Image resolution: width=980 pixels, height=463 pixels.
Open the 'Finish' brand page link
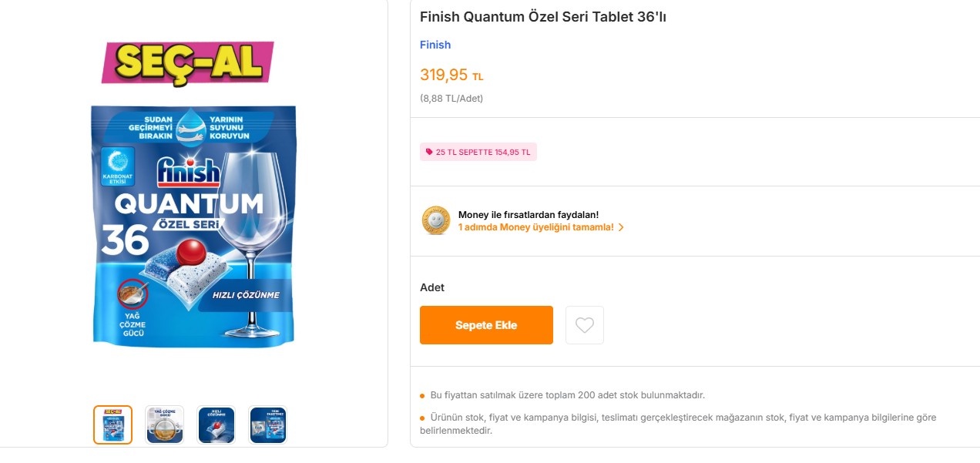point(435,45)
